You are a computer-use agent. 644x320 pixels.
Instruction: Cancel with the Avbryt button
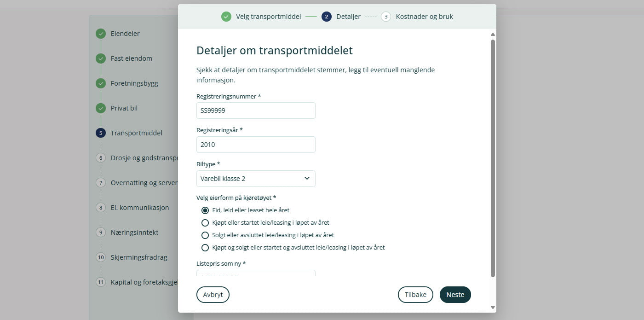(213, 295)
